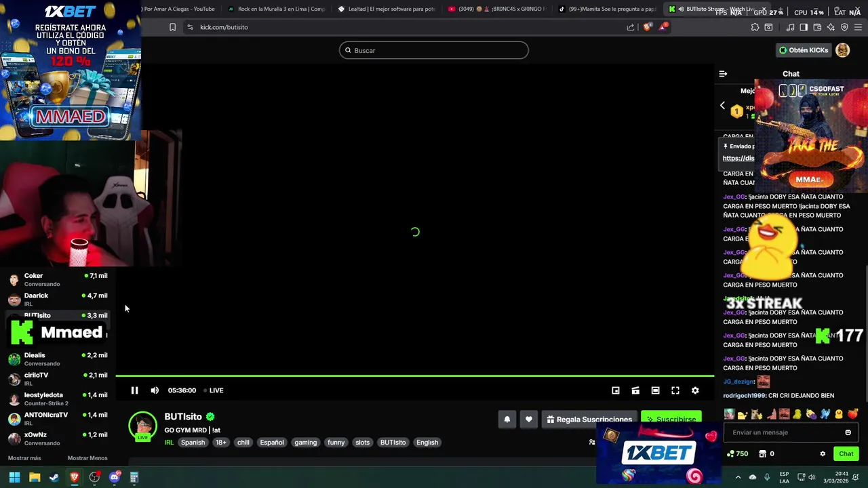Screen dimensions: 868x488
Task: Select the English tag
Action: 427,443
